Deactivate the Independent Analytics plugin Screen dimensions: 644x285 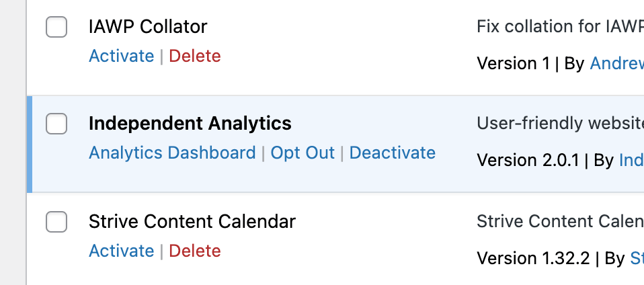click(393, 153)
